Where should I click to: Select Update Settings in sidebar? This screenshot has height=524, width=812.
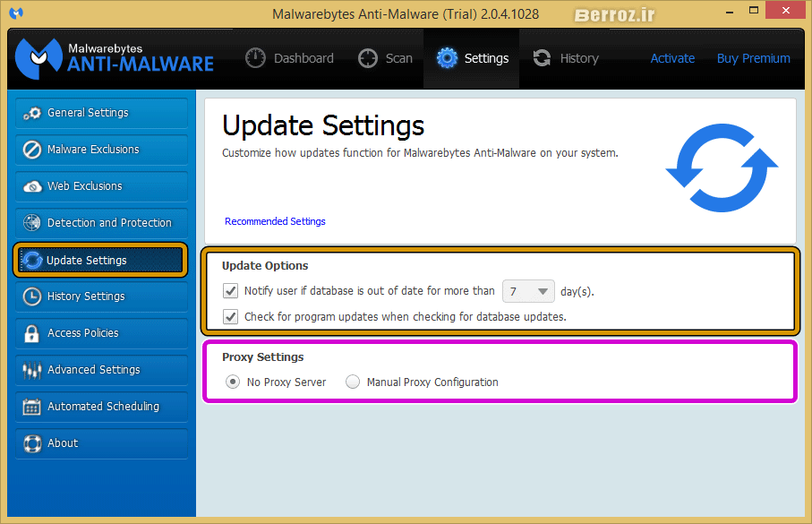(x=100, y=260)
